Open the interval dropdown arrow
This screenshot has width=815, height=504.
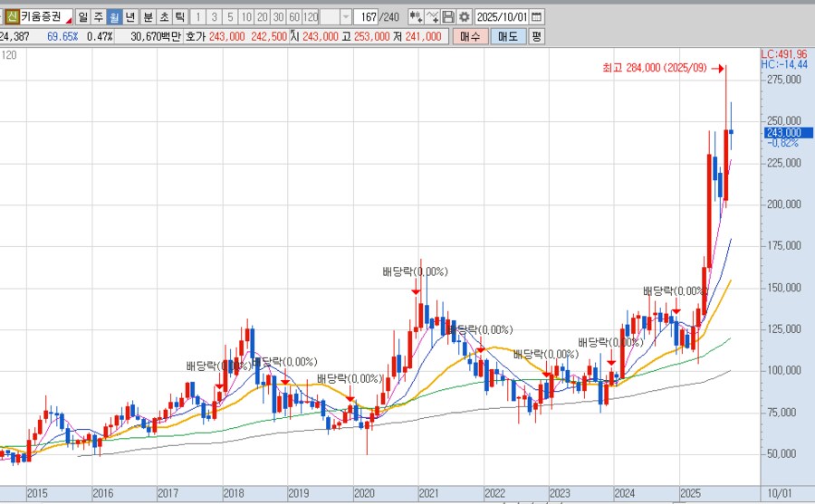click(x=345, y=17)
